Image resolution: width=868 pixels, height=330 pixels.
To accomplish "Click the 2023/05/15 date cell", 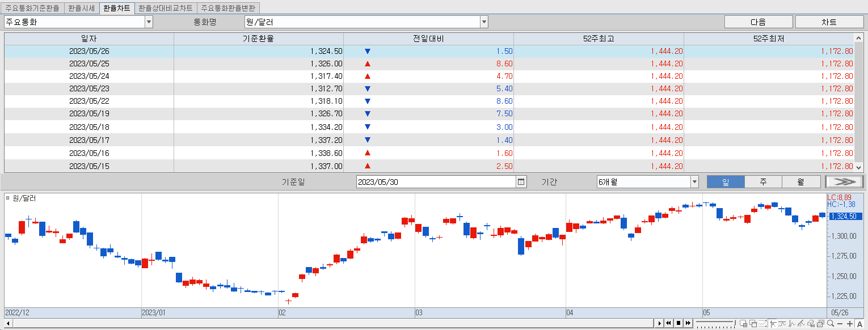I will 89,166.
